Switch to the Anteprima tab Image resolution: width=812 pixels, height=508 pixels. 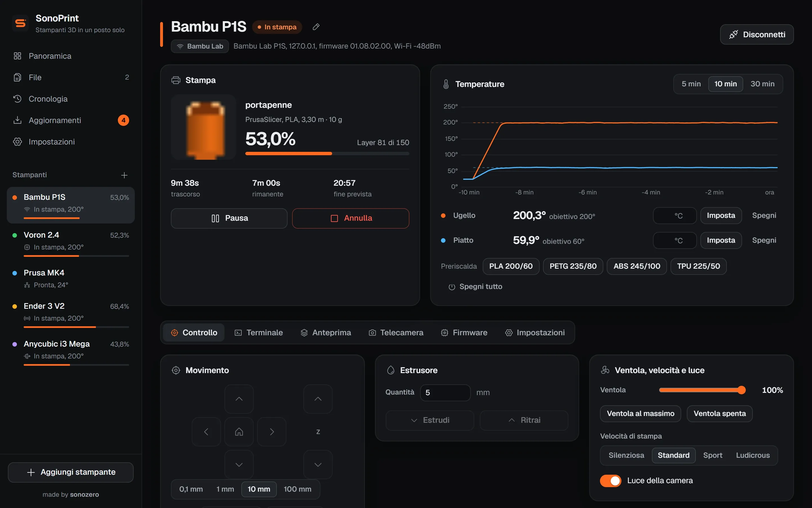click(326, 333)
